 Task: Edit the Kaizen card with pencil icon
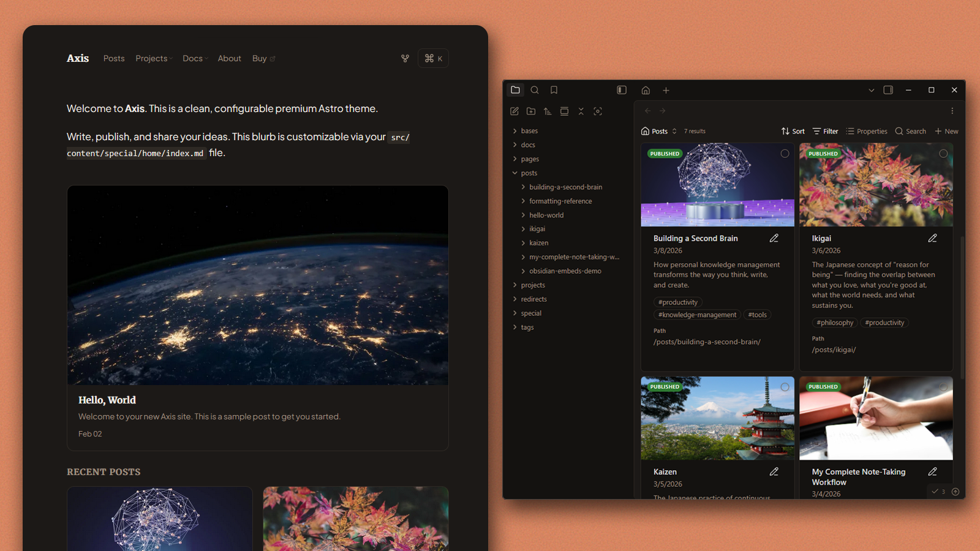tap(774, 471)
